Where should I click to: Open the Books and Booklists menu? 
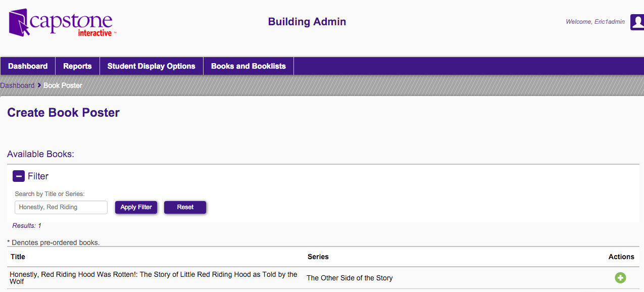[248, 66]
